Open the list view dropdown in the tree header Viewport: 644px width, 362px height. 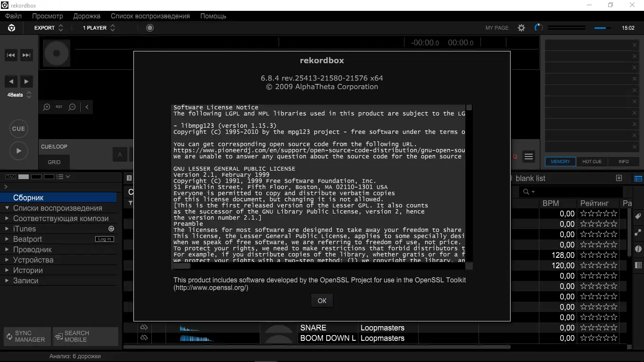pos(63,177)
